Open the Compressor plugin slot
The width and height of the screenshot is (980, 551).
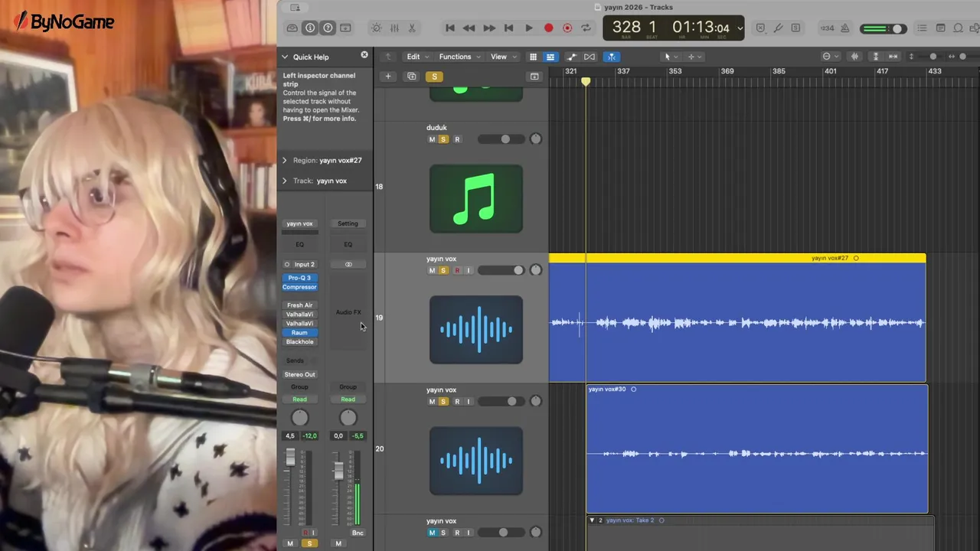299,287
